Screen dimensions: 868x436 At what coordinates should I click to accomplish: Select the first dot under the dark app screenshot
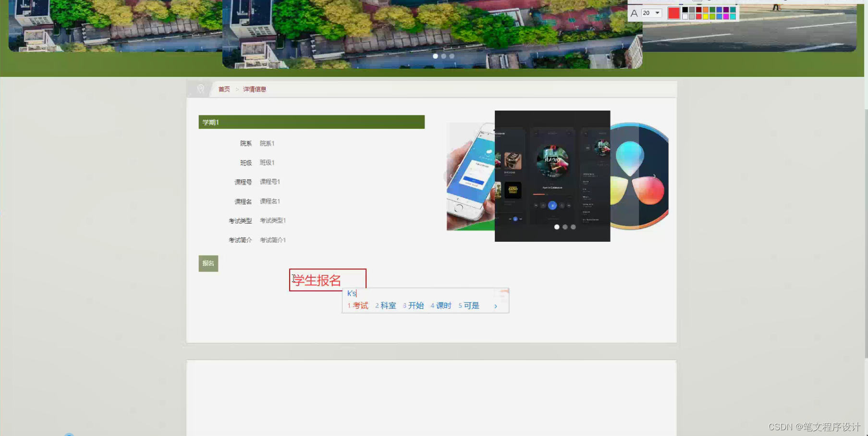coord(557,227)
